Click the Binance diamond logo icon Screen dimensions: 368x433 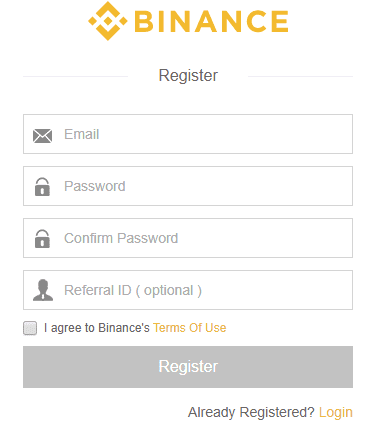(x=108, y=21)
